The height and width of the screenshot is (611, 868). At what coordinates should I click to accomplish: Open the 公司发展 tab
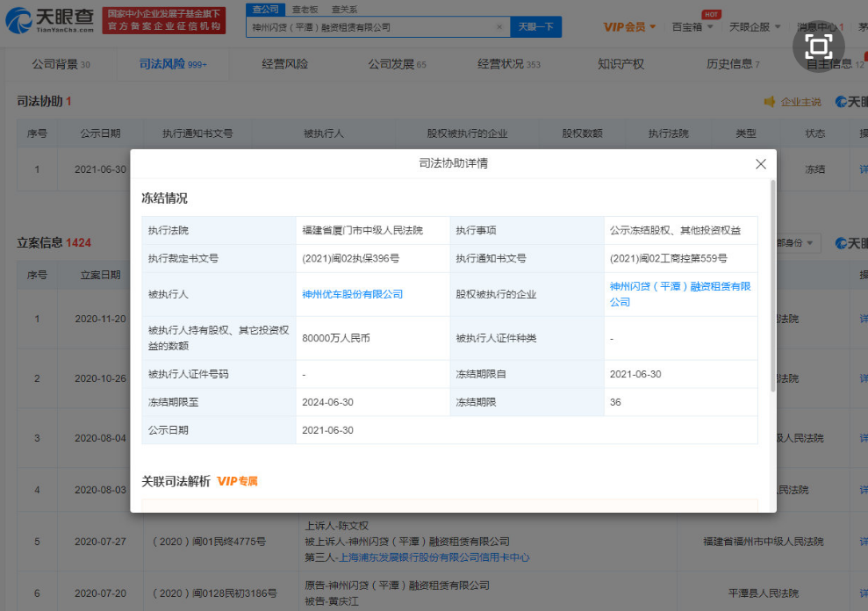397,64
